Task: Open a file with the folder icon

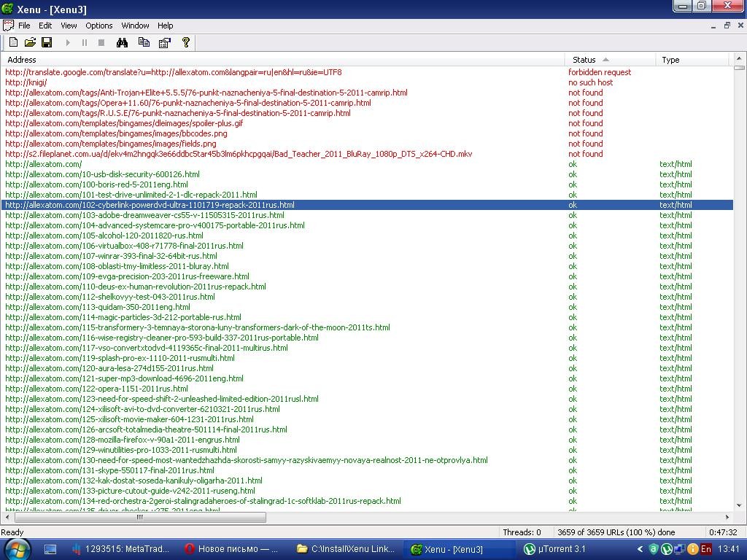Action: pos(30,42)
